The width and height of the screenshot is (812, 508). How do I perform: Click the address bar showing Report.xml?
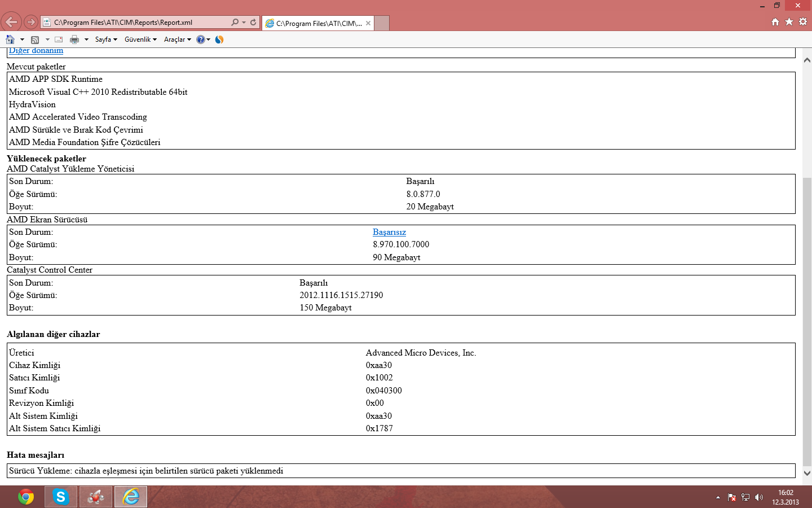[x=135, y=23]
